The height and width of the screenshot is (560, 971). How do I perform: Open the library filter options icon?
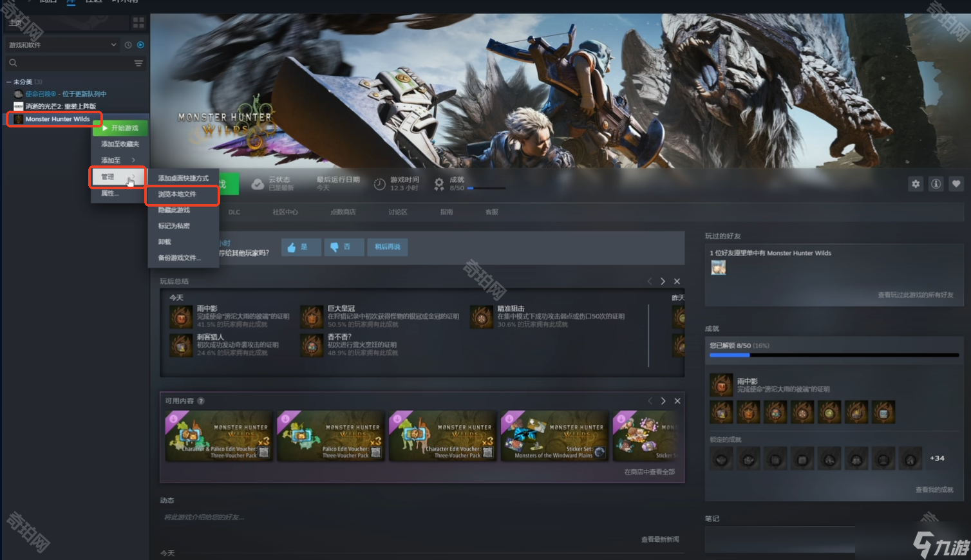[138, 63]
